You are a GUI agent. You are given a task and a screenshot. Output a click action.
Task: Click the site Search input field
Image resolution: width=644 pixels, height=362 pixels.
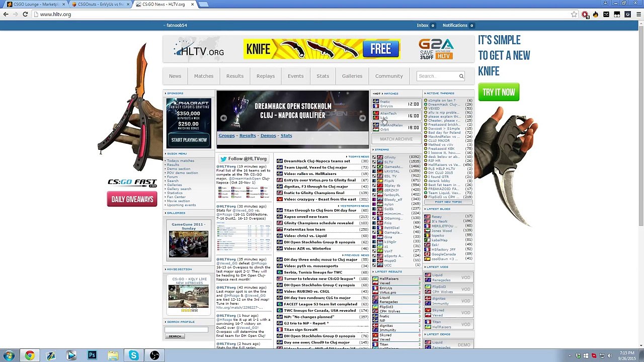pos(437,76)
